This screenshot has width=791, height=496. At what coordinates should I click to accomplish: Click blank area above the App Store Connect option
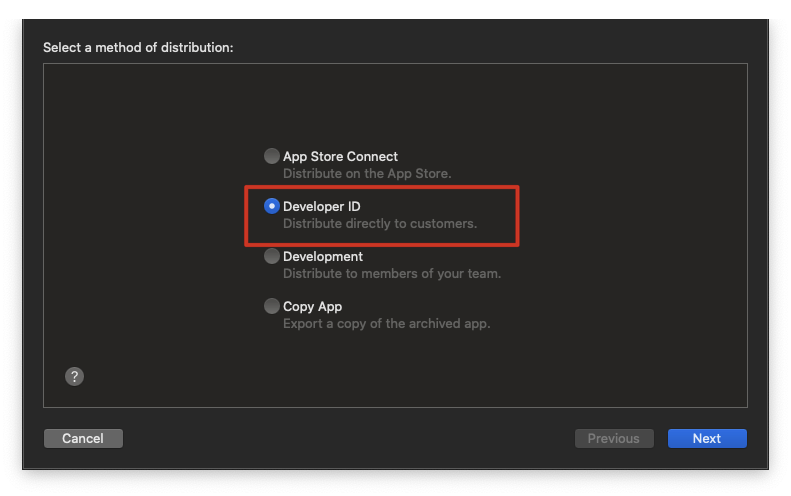393,106
